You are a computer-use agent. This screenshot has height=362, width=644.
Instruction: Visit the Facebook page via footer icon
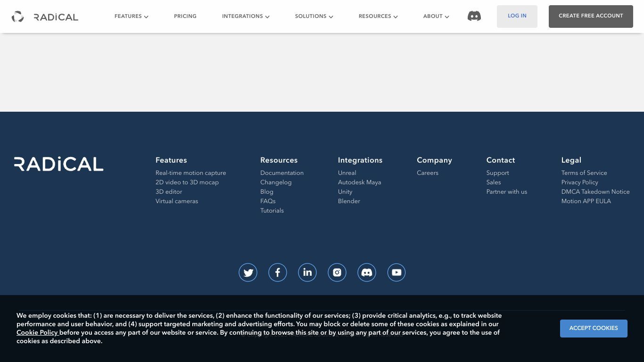pos(278,272)
